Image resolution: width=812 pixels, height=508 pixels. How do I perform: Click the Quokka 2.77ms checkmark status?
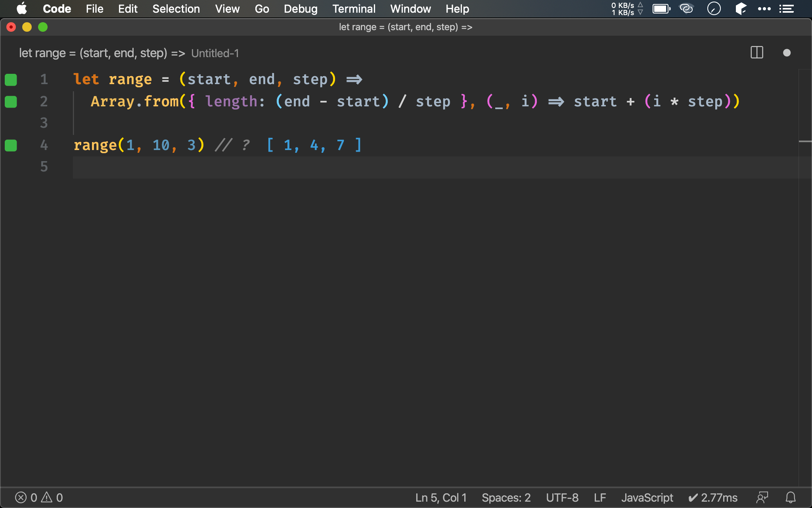point(712,497)
